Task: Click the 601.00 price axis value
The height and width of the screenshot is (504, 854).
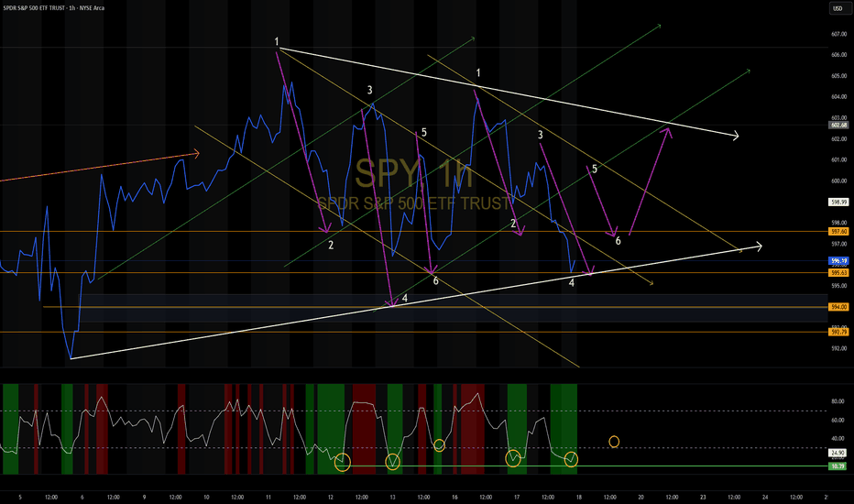Action: tap(838, 159)
